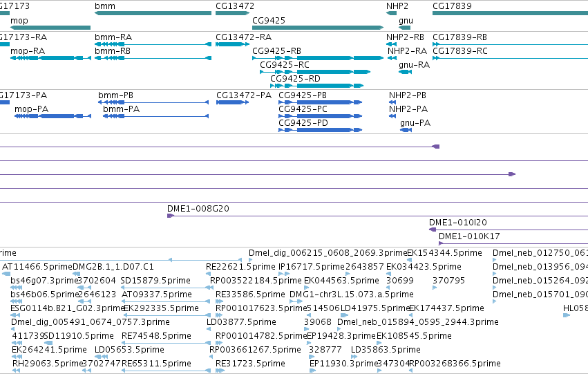
Task: Click transcript CG9425-RB
Action: click(x=318, y=58)
